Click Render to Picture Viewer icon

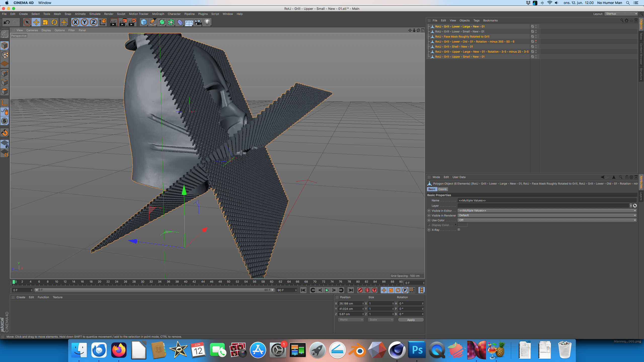[x=123, y=22]
